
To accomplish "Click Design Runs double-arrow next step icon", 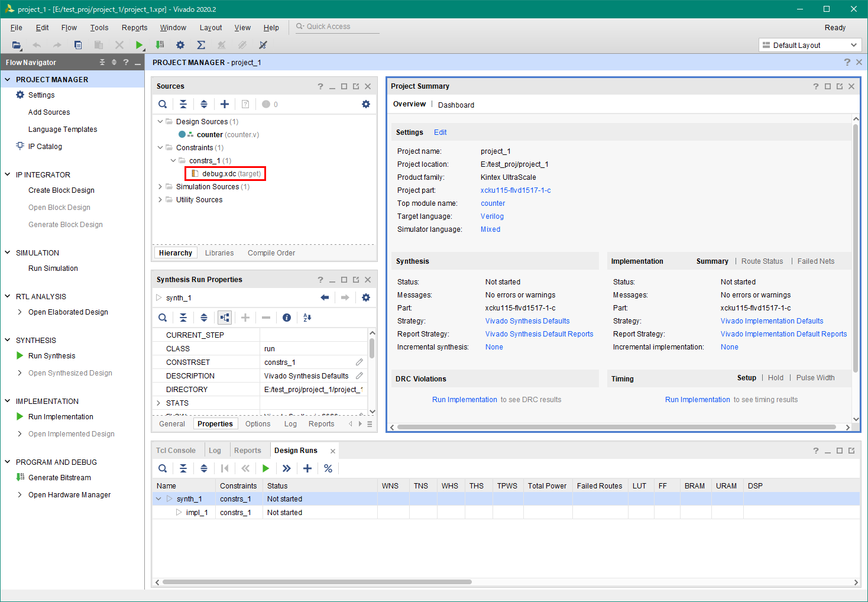I will pyautogui.click(x=287, y=468).
